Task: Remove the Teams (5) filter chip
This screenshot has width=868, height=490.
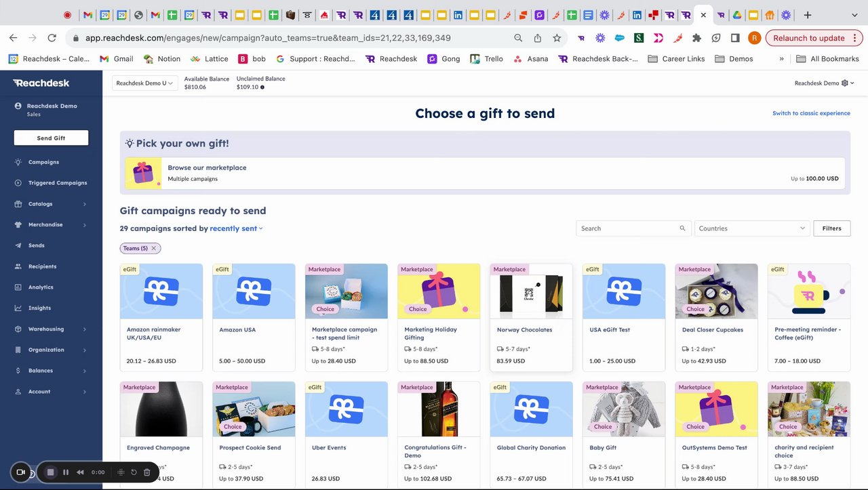Action: (x=154, y=248)
